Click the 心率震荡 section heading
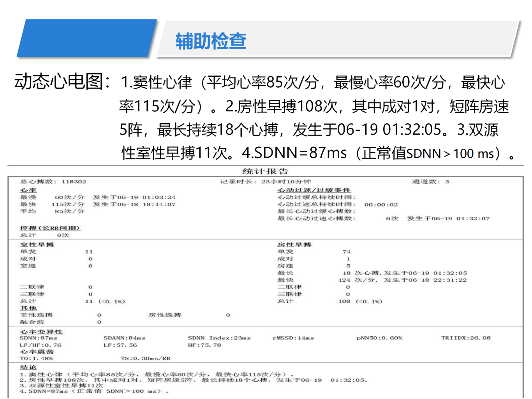The image size is (532, 399). tap(37, 352)
